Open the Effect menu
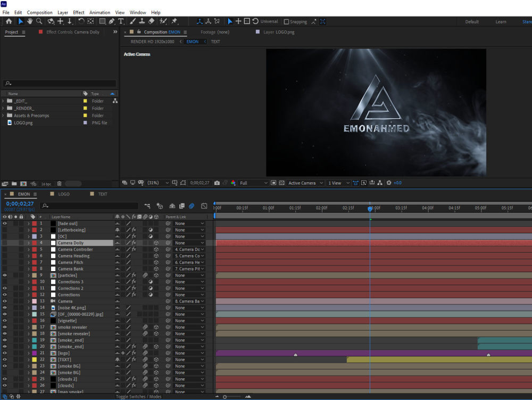This screenshot has height=400, width=532. pyautogui.click(x=79, y=13)
